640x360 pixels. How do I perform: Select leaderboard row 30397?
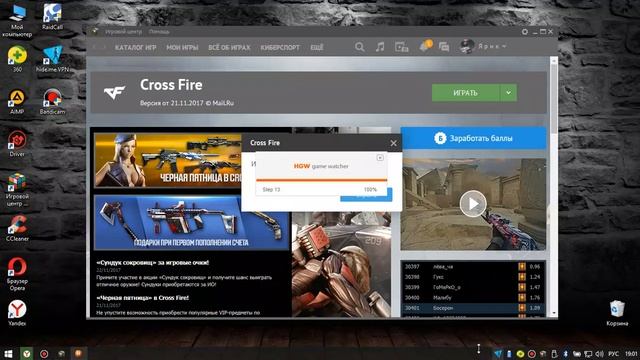[473, 267]
